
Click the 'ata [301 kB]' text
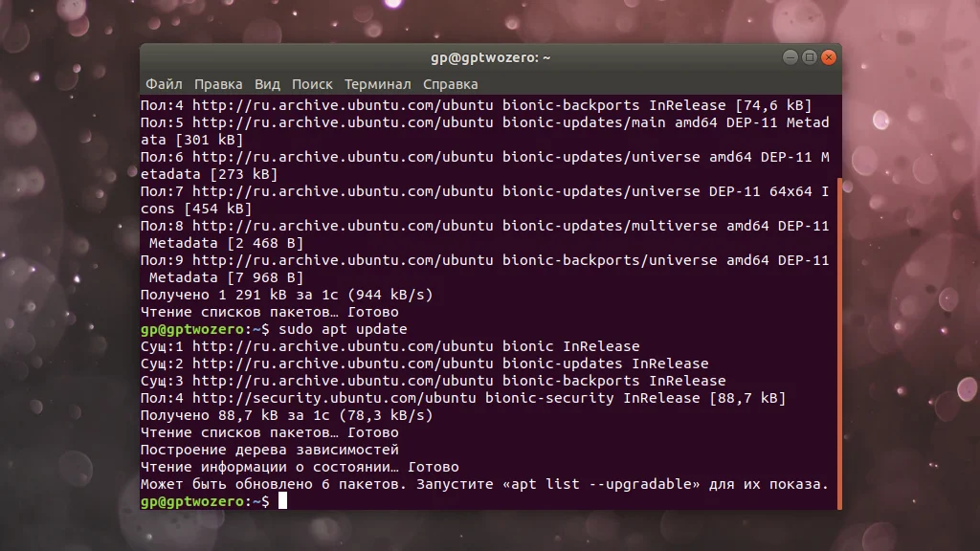click(x=191, y=140)
